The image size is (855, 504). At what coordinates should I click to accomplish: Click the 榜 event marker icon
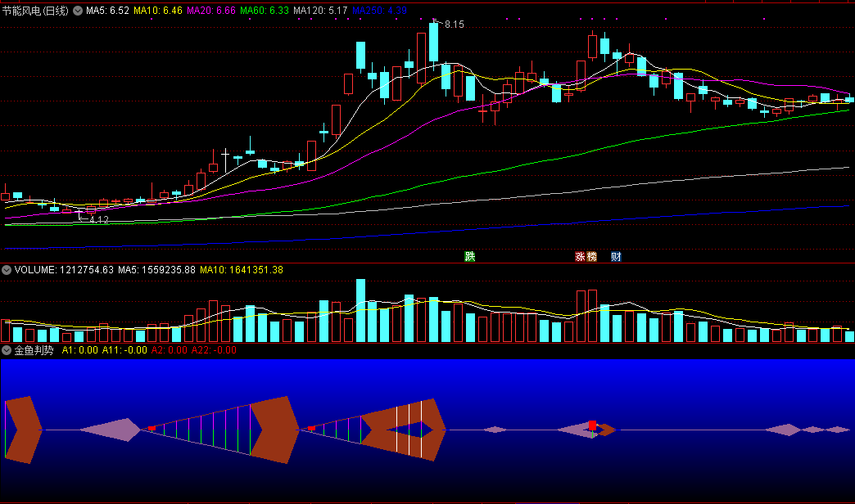coord(591,256)
